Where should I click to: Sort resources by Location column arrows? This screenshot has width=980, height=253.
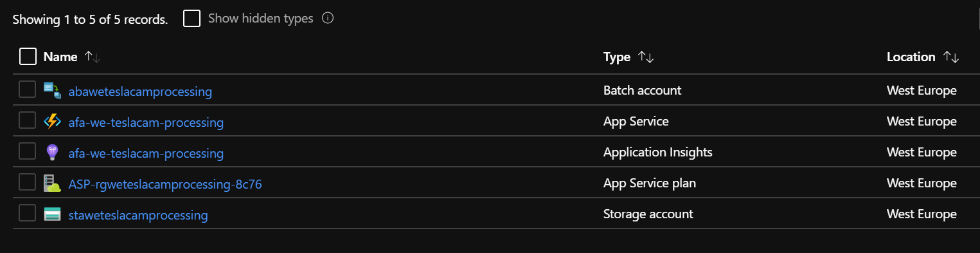(951, 57)
